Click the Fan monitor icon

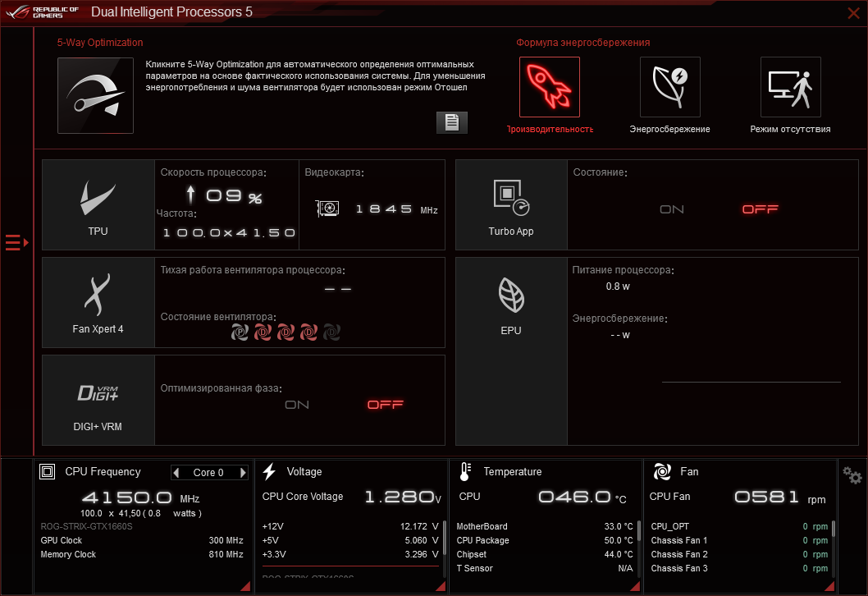click(662, 471)
